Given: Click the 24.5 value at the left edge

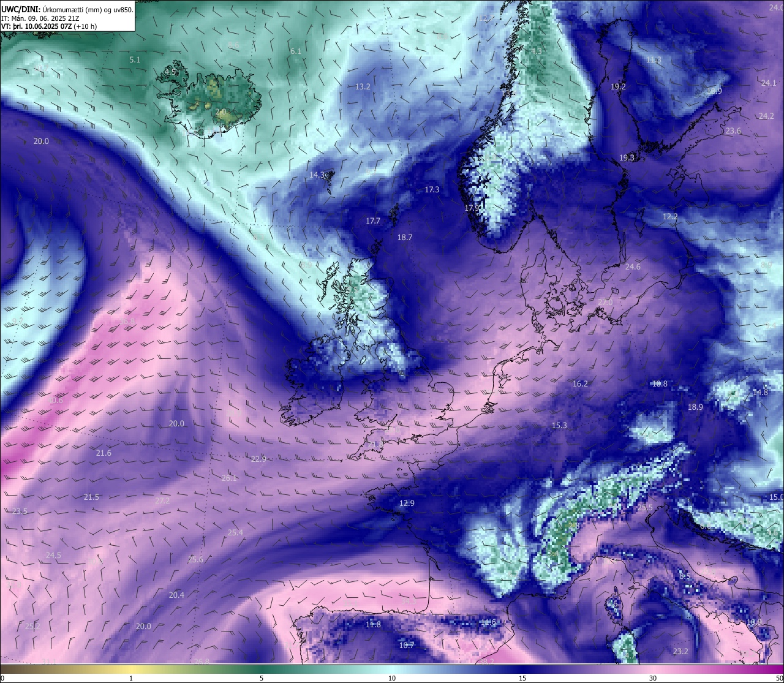Looking at the screenshot, I should coord(53,556).
